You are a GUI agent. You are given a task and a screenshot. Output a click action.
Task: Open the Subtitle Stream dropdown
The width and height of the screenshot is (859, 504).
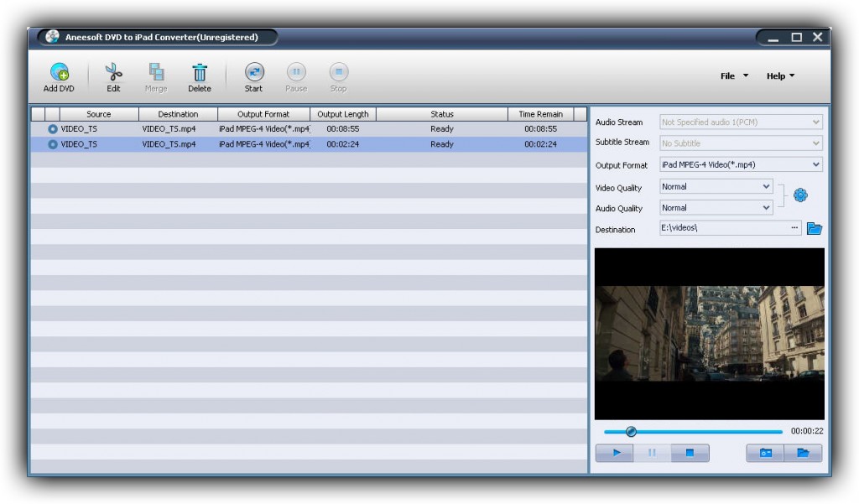741,143
